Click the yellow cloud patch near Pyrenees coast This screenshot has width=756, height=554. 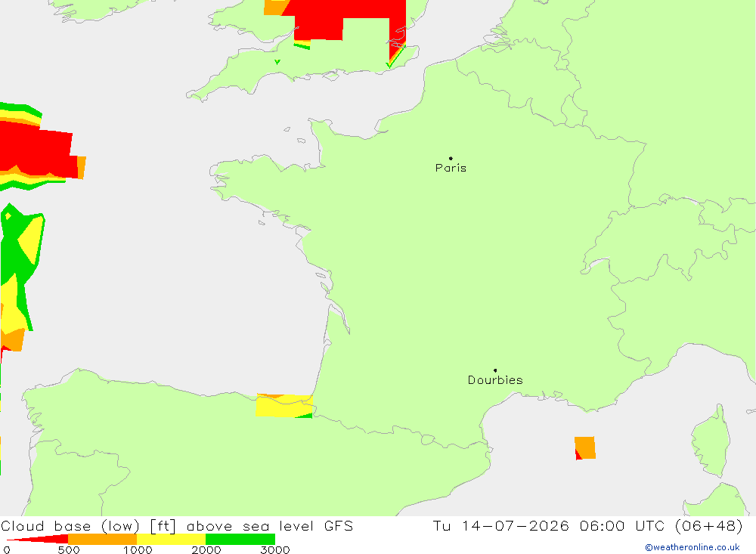(x=284, y=406)
